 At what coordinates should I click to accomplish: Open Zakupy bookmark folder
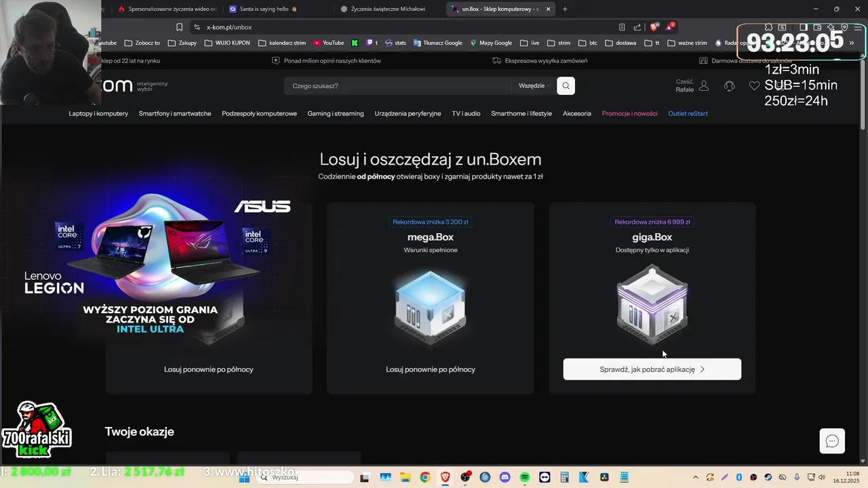pos(182,43)
